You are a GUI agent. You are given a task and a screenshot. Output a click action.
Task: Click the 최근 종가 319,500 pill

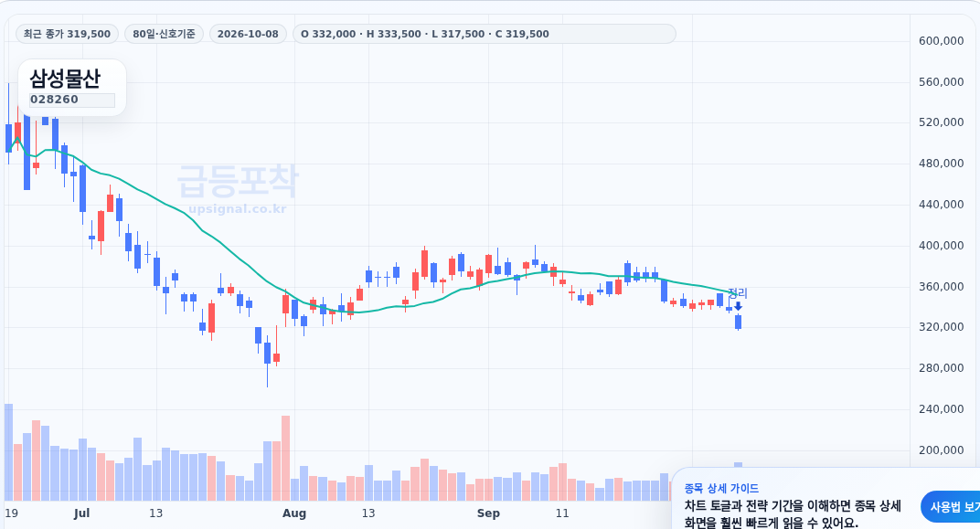[x=67, y=34]
